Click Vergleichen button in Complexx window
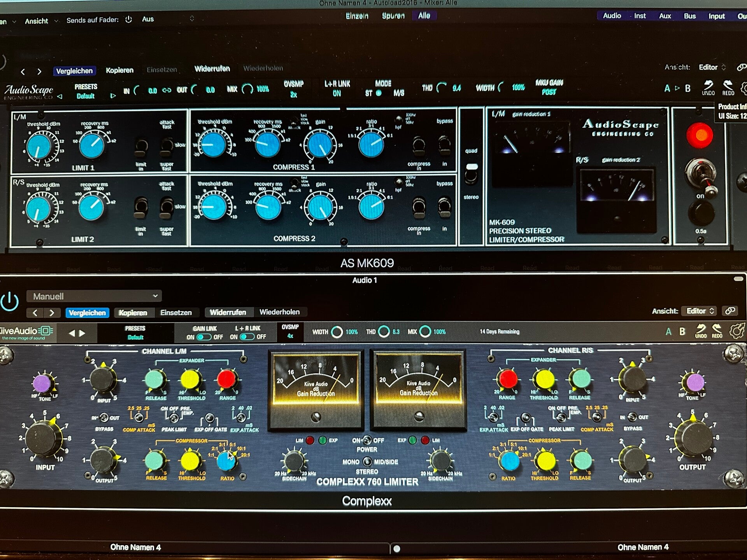The image size is (747, 560). (87, 313)
